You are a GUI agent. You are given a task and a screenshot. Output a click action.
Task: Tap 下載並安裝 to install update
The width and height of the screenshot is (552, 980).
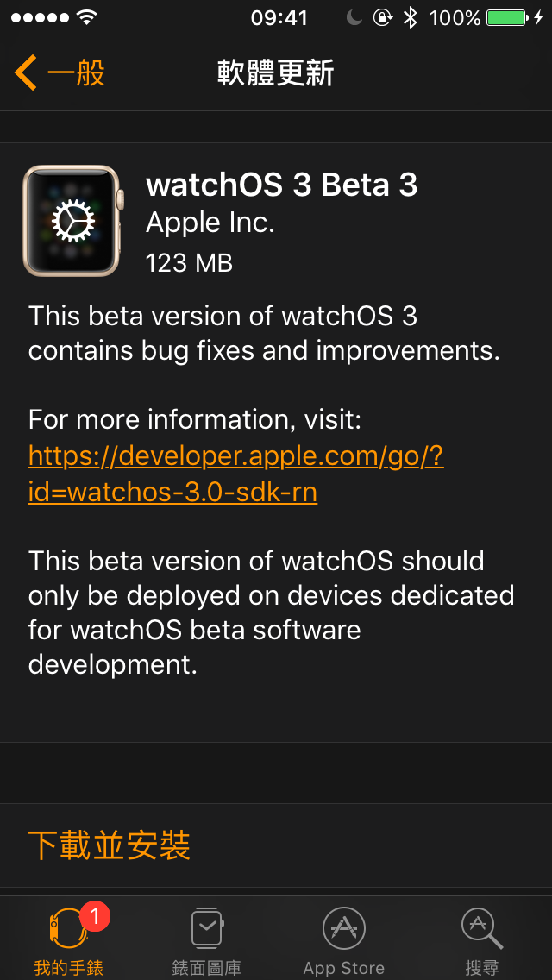tap(109, 845)
